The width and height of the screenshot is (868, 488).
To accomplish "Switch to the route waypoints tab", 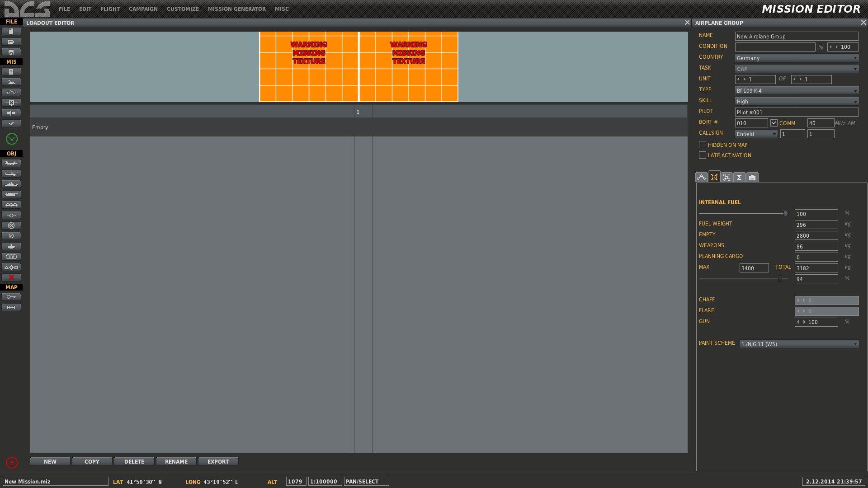I will 702,177.
